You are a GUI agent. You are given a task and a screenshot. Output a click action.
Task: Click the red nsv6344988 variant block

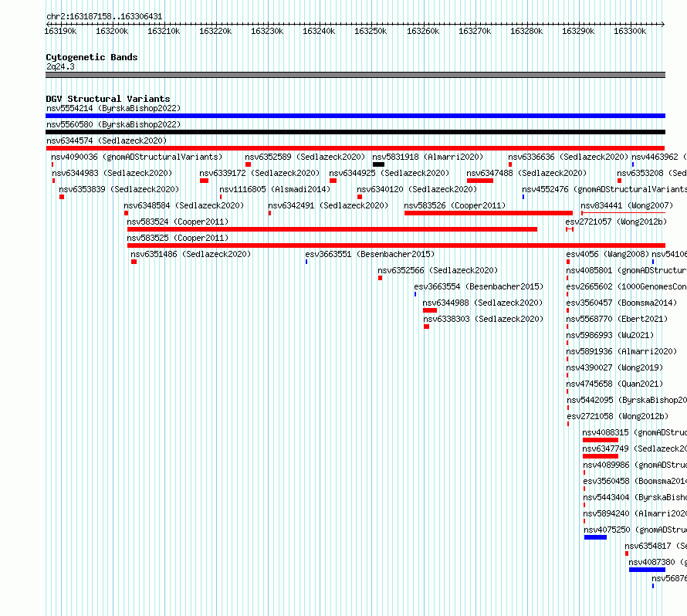(430, 310)
